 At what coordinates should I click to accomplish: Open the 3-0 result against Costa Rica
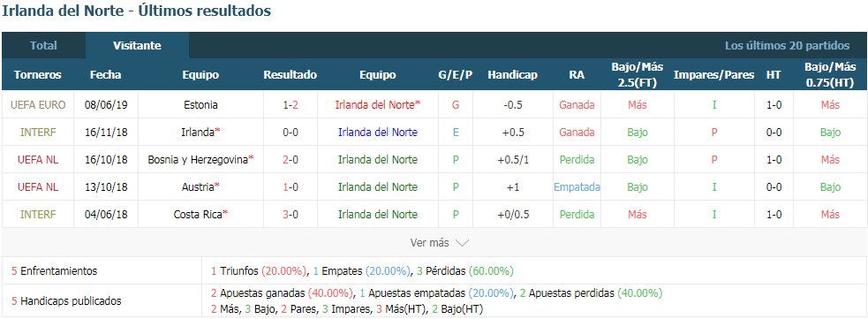(291, 215)
